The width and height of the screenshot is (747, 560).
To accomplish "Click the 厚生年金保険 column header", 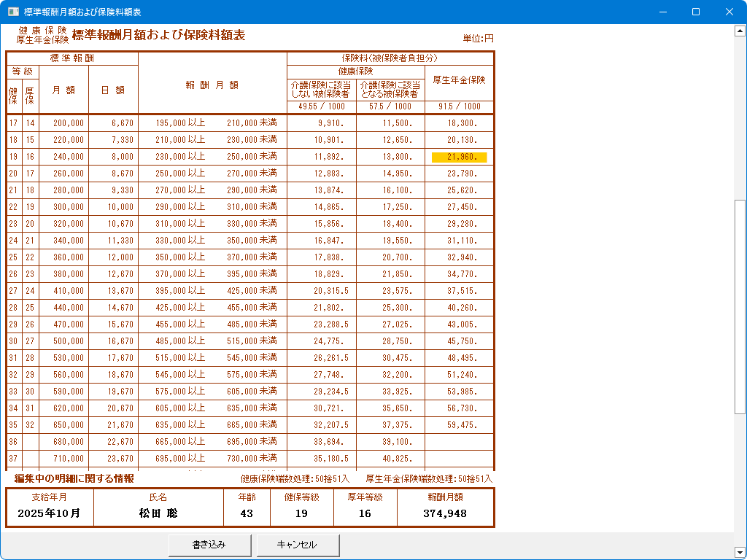I will pos(459,80).
